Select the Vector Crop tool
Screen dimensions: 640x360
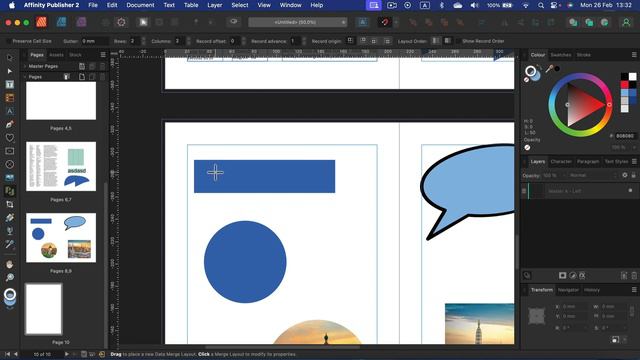click(10, 204)
